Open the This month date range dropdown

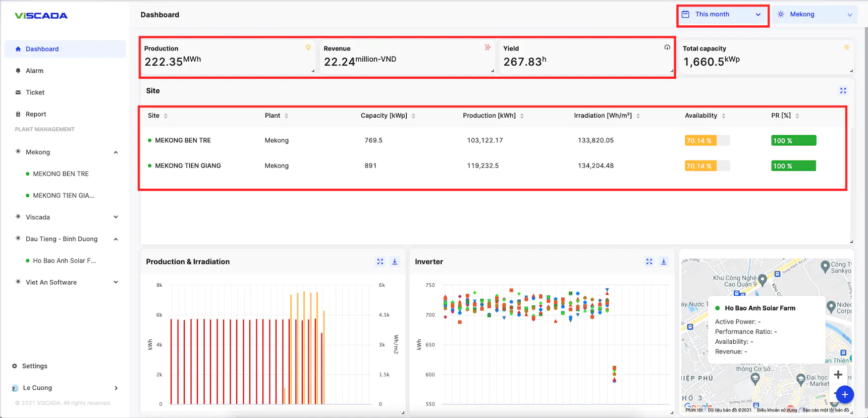point(722,15)
